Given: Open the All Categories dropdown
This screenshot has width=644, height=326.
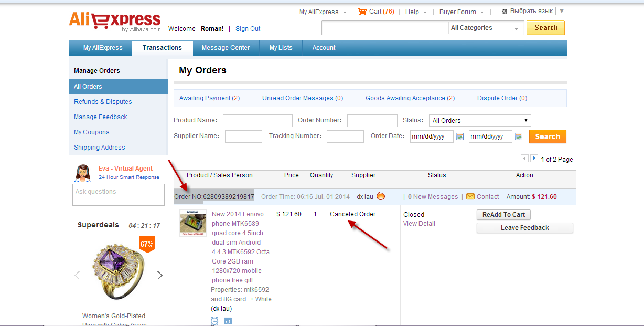Looking at the screenshot, I should coord(486,28).
